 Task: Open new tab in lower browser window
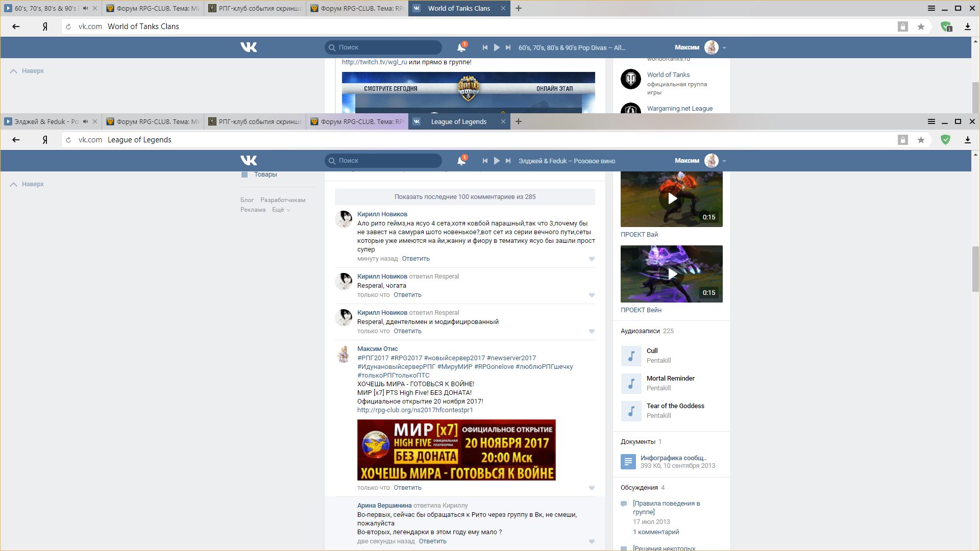[519, 121]
